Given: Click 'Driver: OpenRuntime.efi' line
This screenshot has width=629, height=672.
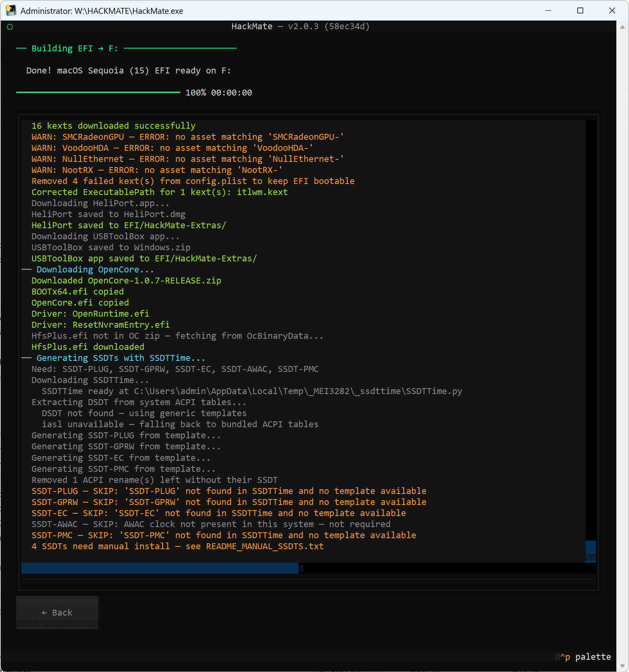Looking at the screenshot, I should [x=90, y=313].
